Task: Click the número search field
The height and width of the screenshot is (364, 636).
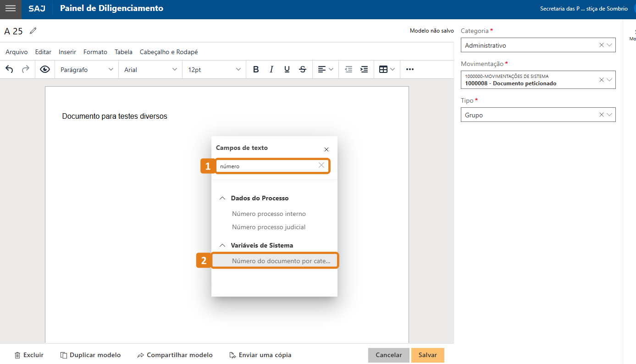Action: [267, 166]
